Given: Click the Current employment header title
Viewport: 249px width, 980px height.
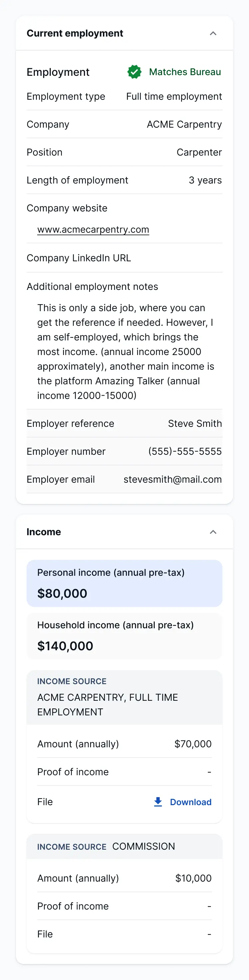Looking at the screenshot, I should tap(75, 34).
